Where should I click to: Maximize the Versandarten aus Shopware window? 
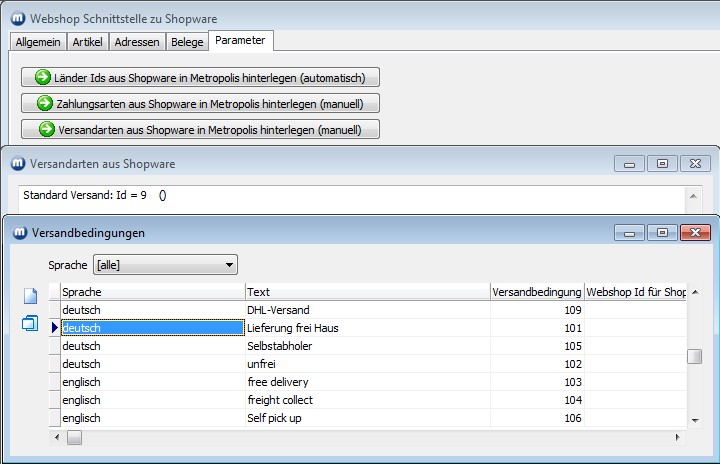[x=662, y=163]
